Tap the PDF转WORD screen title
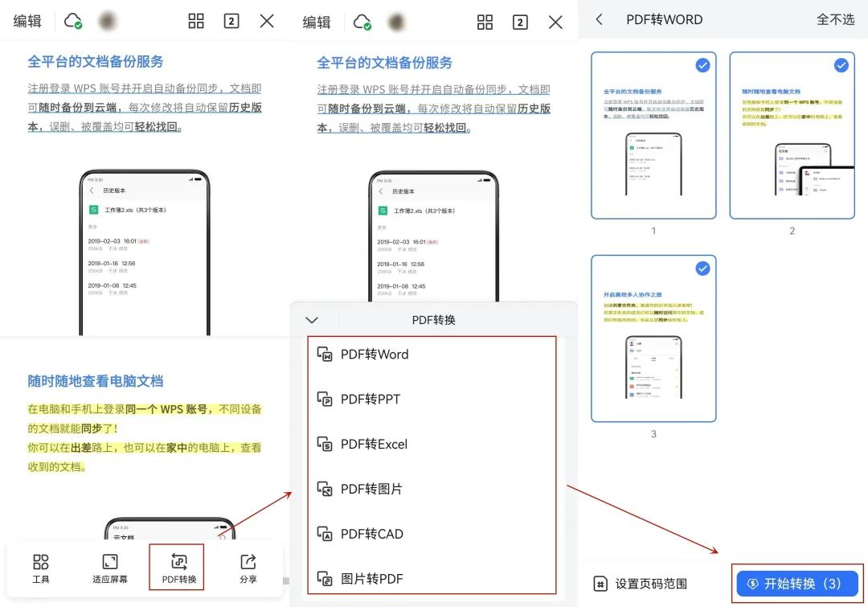This screenshot has width=868, height=607. [x=665, y=19]
